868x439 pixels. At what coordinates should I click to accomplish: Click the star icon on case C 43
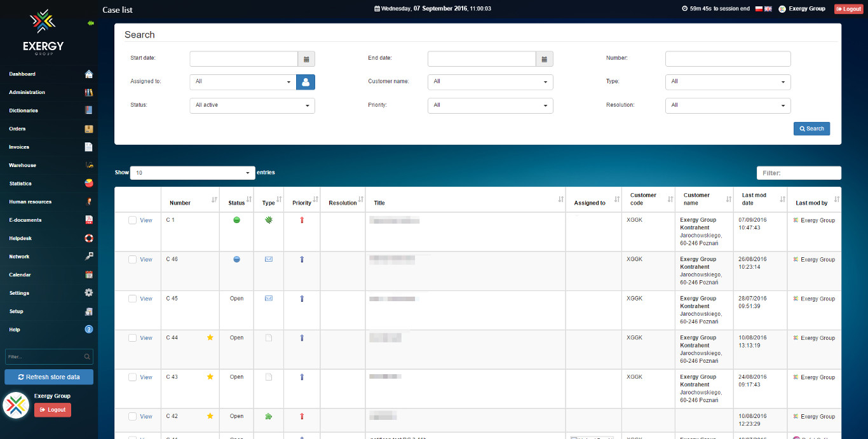coord(210,377)
